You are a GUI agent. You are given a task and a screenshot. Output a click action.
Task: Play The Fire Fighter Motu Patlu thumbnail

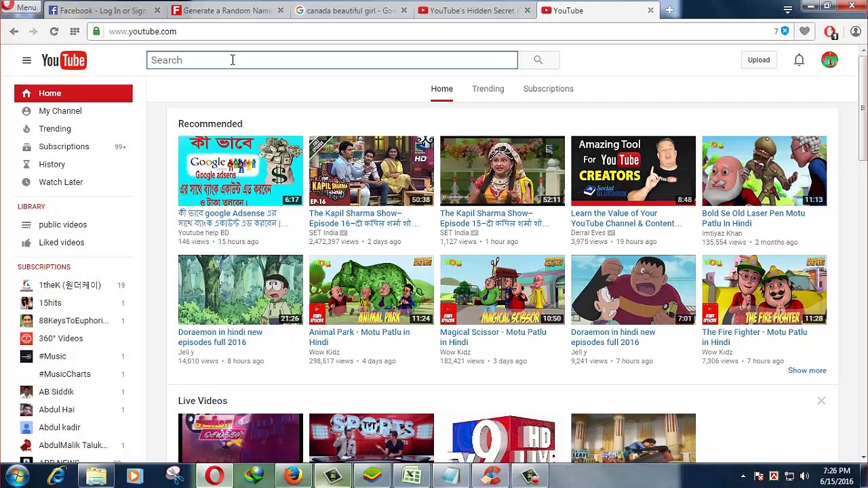[x=764, y=290]
